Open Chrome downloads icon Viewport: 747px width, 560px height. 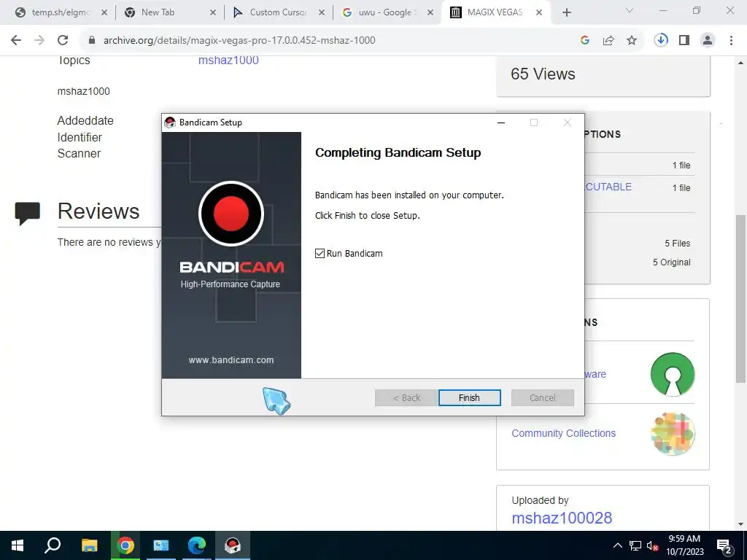661,41
